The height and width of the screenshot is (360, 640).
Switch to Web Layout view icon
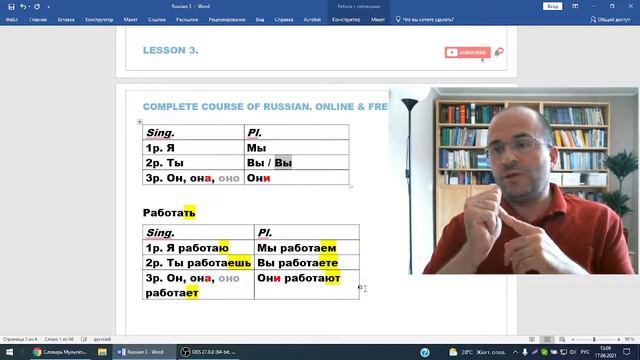pyautogui.click(x=562, y=339)
